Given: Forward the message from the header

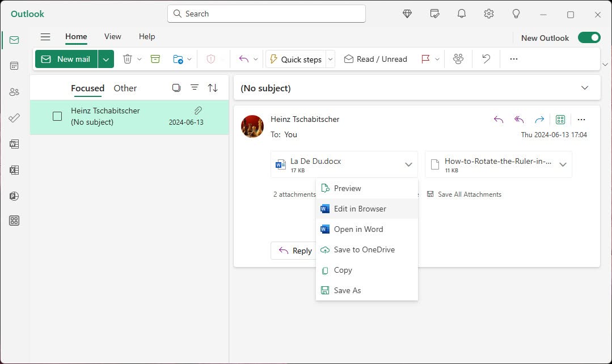Looking at the screenshot, I should tap(539, 120).
